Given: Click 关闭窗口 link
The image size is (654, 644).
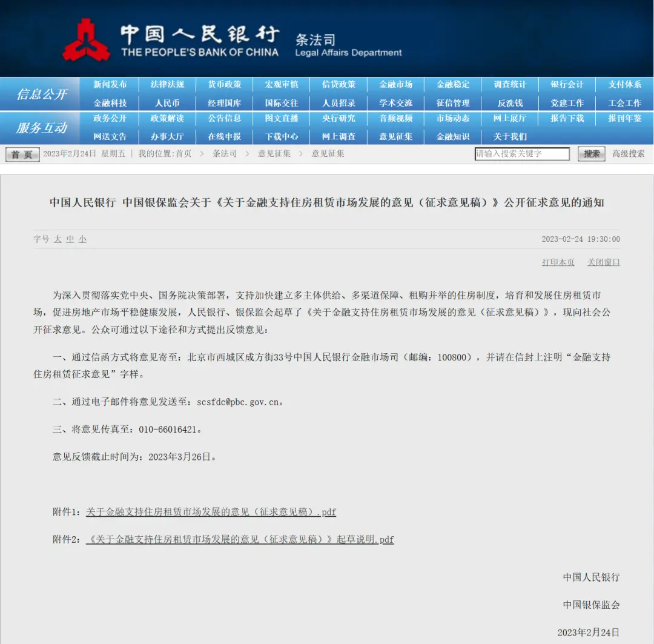Looking at the screenshot, I should 603,262.
